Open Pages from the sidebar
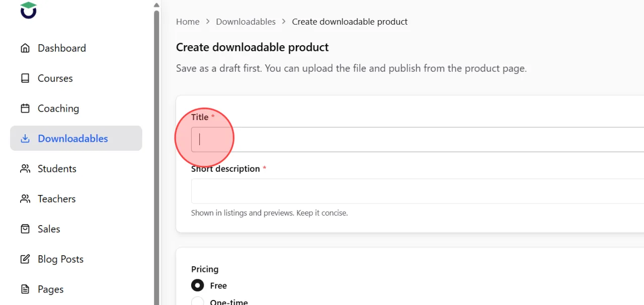This screenshot has height=305, width=644. point(76,289)
